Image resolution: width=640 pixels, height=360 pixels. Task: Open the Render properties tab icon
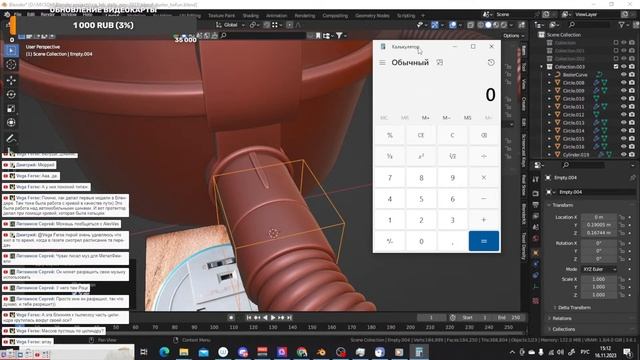[x=536, y=193]
